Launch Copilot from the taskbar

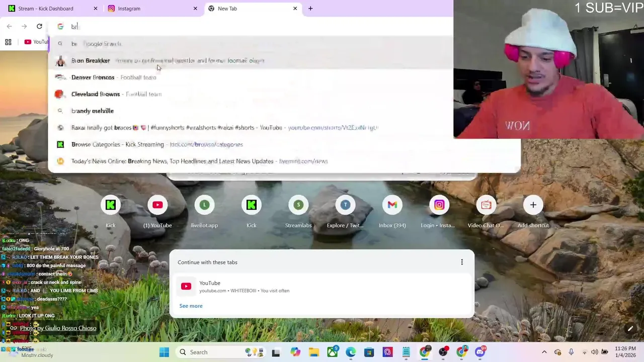[x=295, y=352]
